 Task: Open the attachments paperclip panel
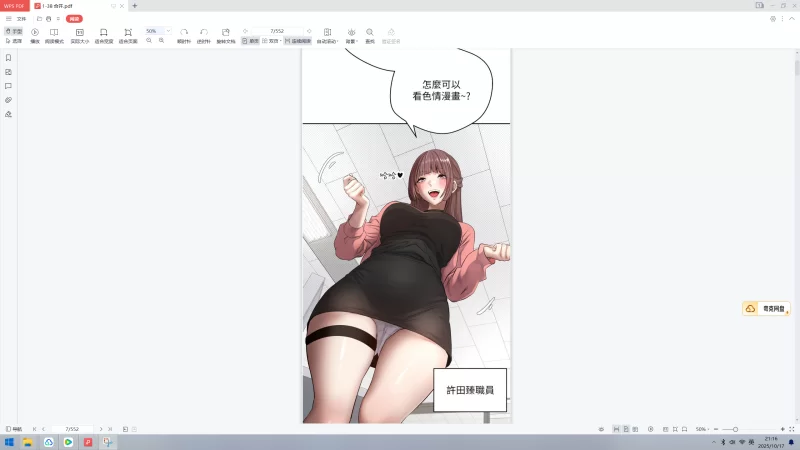click(8, 100)
